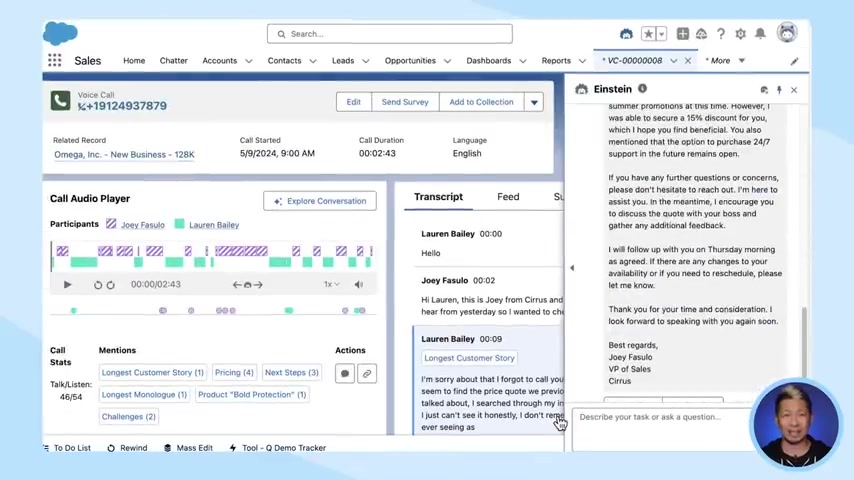
Task: Click the rewind audio icon
Action: coord(97,284)
